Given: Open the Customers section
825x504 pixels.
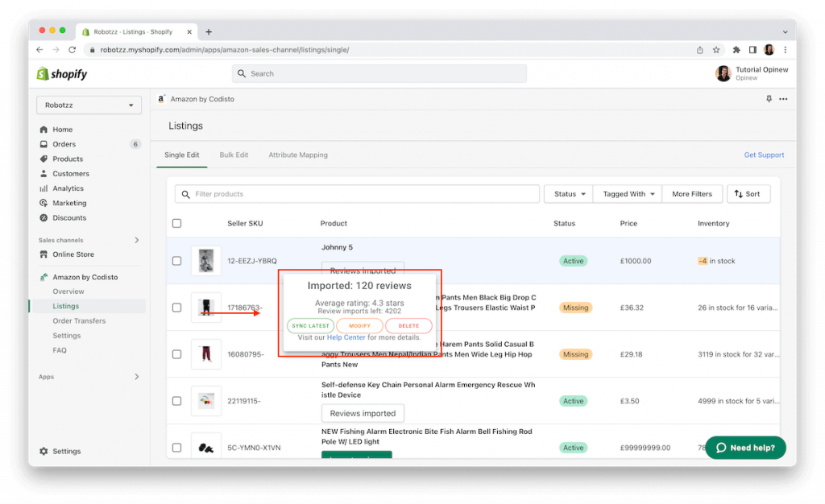Looking at the screenshot, I should tap(71, 173).
